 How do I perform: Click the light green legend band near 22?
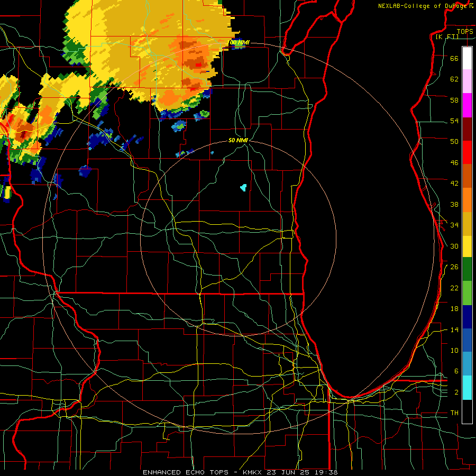coord(467,293)
